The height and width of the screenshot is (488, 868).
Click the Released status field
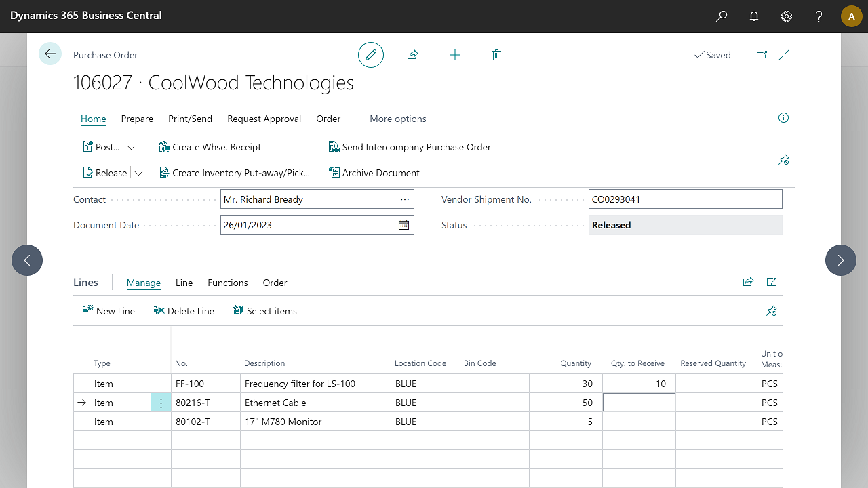pyautogui.click(x=686, y=225)
